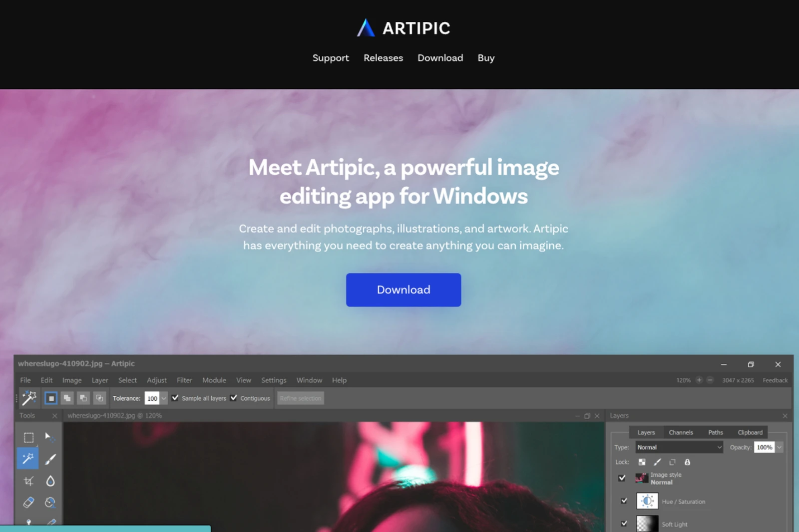799x532 pixels.
Task: Select the Magic Wand tool
Action: [x=27, y=458]
